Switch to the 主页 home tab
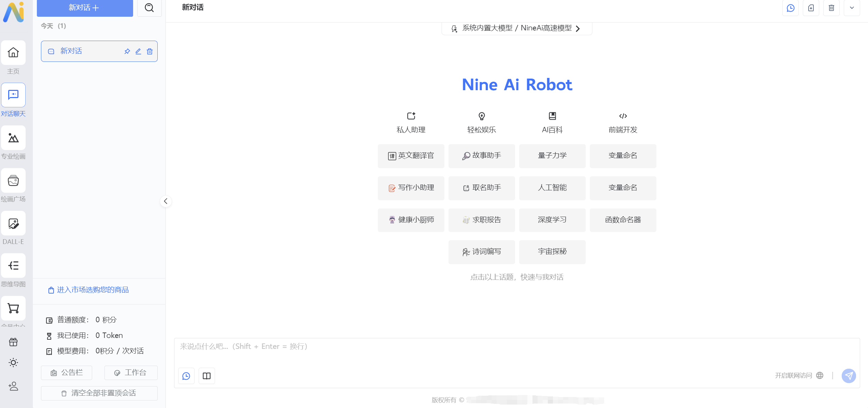This screenshot has height=408, width=868. click(x=13, y=53)
